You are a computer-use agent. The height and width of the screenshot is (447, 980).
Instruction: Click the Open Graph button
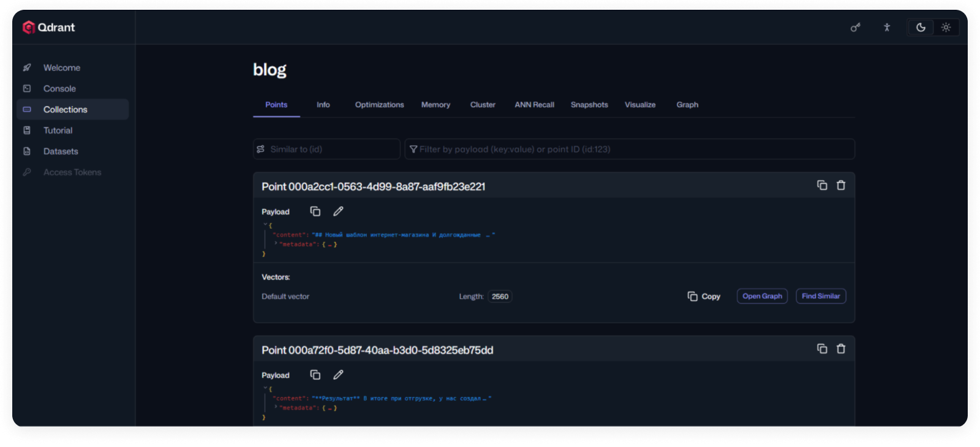[x=762, y=296]
